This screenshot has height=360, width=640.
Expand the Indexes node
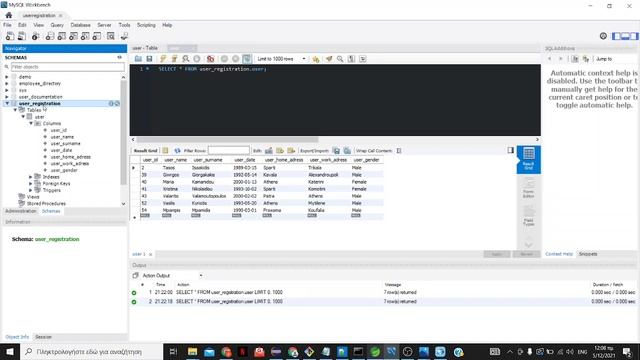tap(31, 177)
